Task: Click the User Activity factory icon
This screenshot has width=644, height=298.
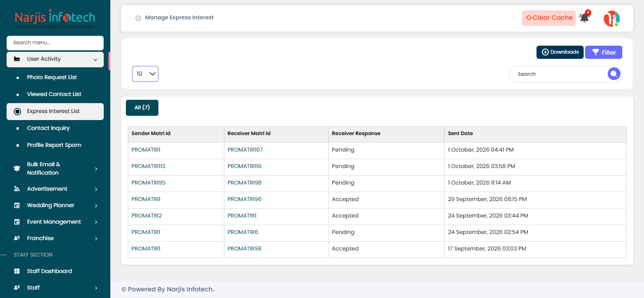Action: click(17, 59)
